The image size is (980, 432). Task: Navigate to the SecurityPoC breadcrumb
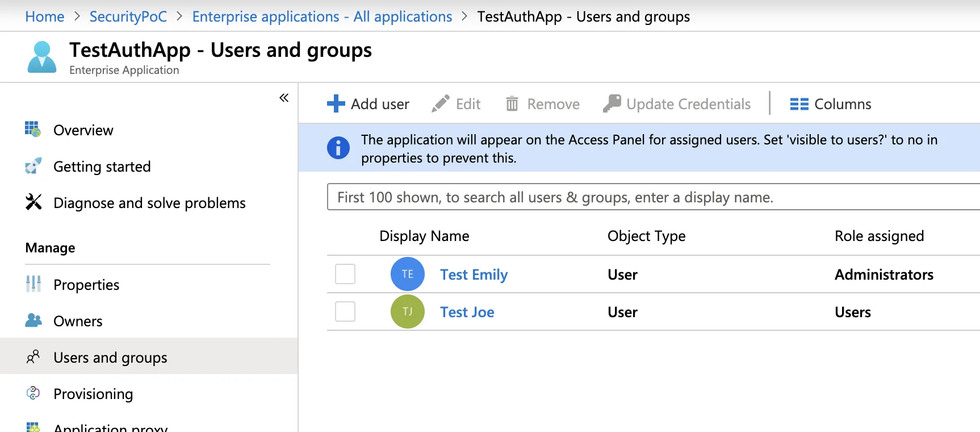[x=128, y=16]
